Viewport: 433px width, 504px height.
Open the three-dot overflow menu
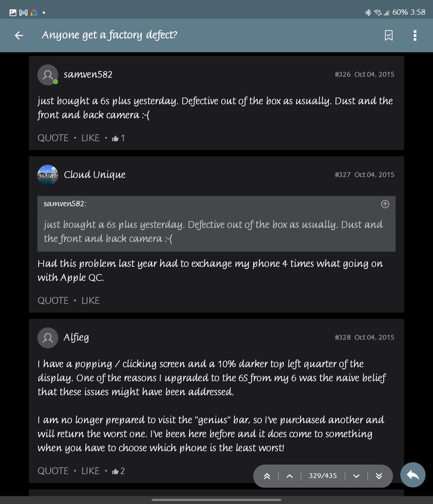415,35
